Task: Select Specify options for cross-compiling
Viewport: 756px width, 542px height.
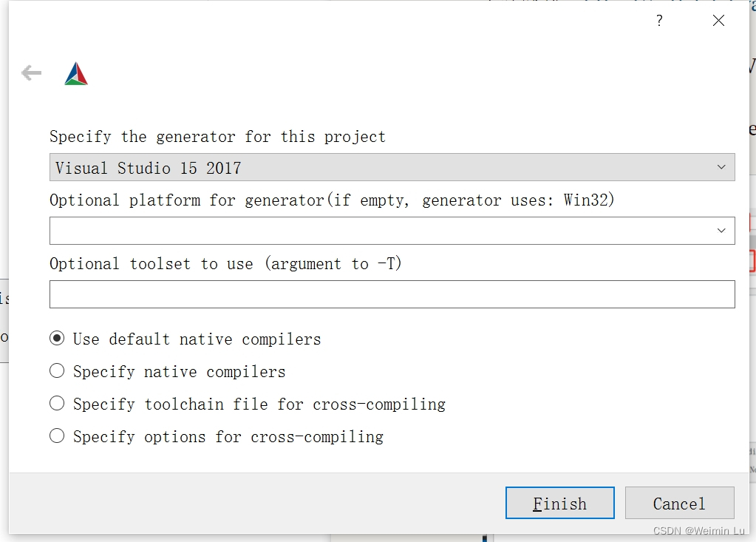Action: pos(57,436)
